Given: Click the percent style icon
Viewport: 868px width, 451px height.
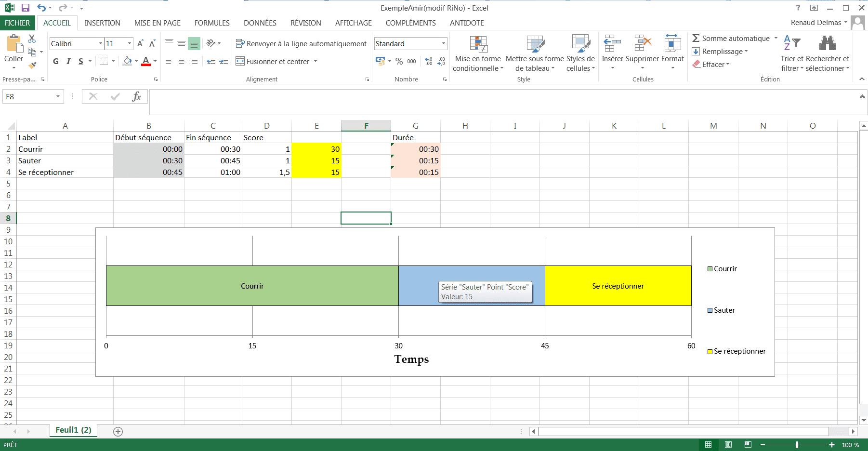Looking at the screenshot, I should (399, 61).
